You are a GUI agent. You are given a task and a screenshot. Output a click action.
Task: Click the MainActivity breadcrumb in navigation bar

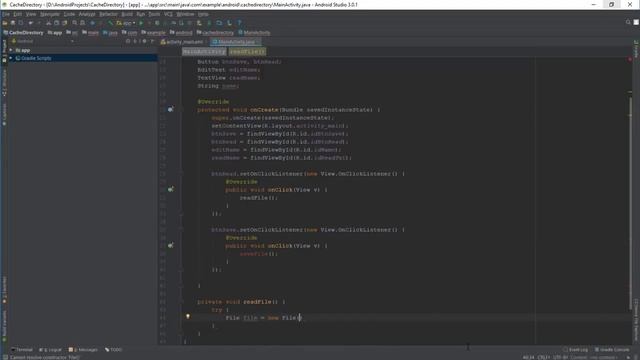pos(254,32)
